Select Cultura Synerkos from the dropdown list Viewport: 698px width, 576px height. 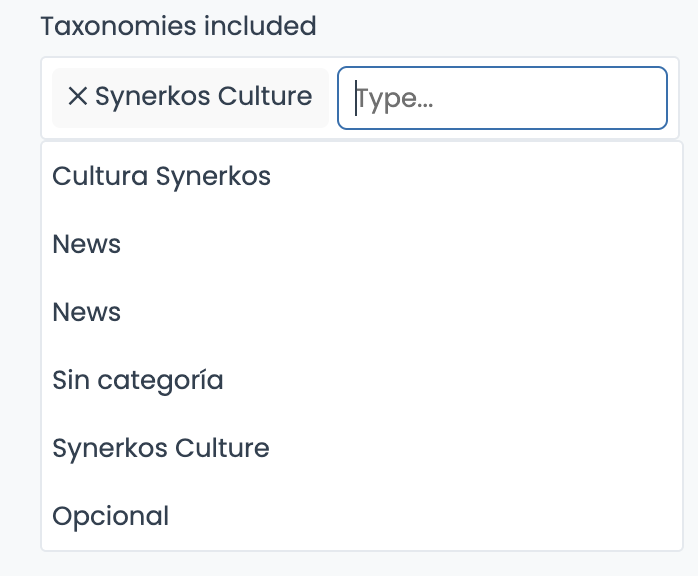pyautogui.click(x=161, y=177)
